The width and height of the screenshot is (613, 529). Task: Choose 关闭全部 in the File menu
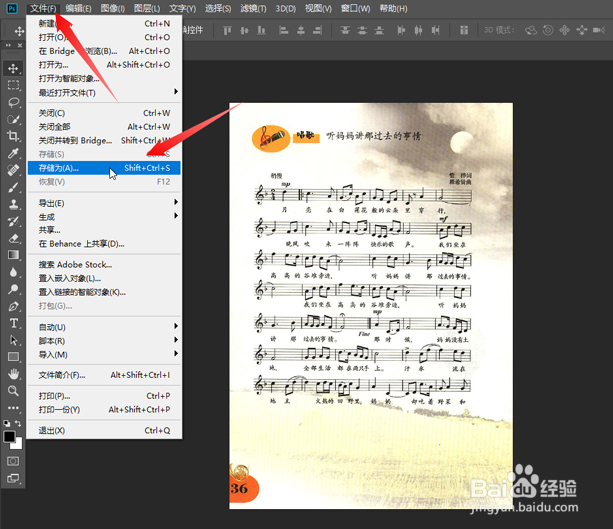pyautogui.click(x=104, y=127)
